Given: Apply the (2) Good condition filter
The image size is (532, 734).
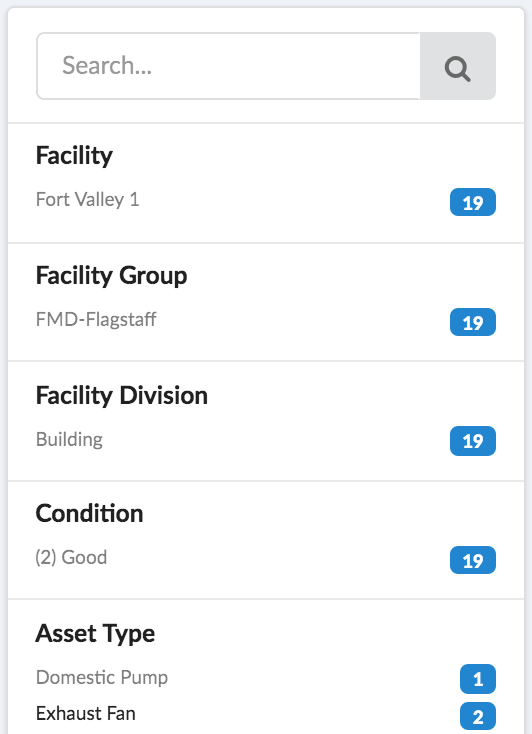Looking at the screenshot, I should (x=71, y=558).
